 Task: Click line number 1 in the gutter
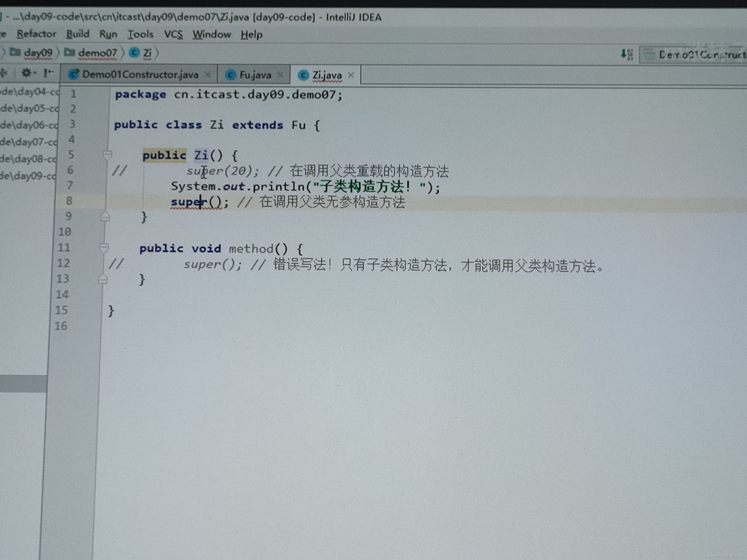point(73,94)
